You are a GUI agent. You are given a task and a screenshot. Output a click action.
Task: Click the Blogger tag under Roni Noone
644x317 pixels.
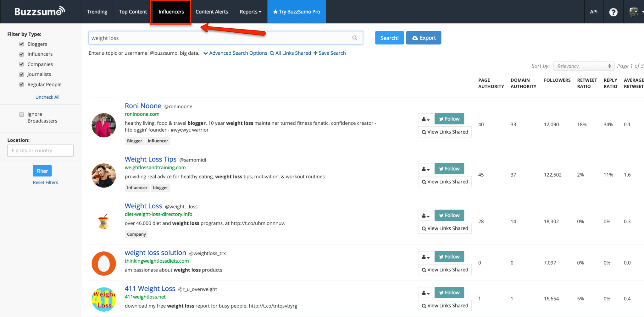[135, 141]
